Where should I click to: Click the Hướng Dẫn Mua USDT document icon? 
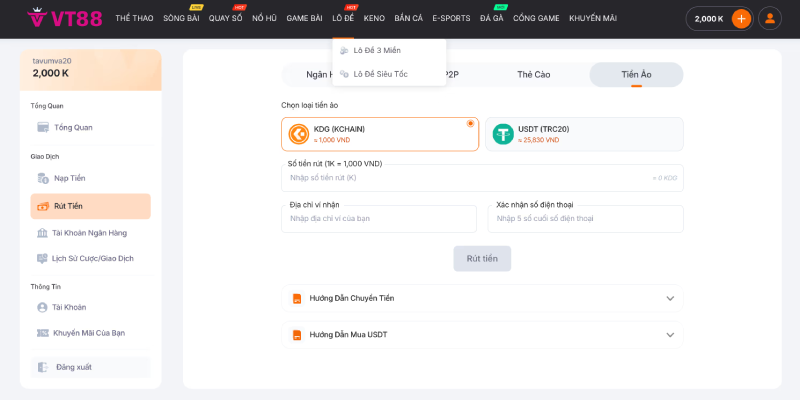tap(297, 335)
